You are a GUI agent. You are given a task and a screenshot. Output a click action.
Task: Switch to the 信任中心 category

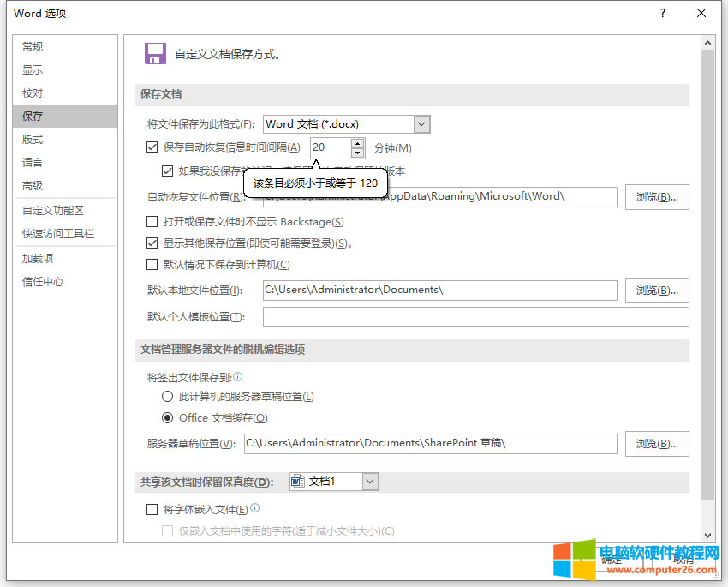coord(43,281)
